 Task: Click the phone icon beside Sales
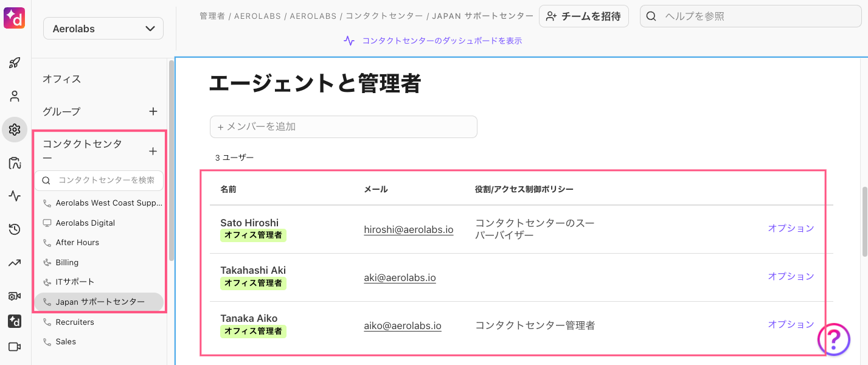click(47, 342)
